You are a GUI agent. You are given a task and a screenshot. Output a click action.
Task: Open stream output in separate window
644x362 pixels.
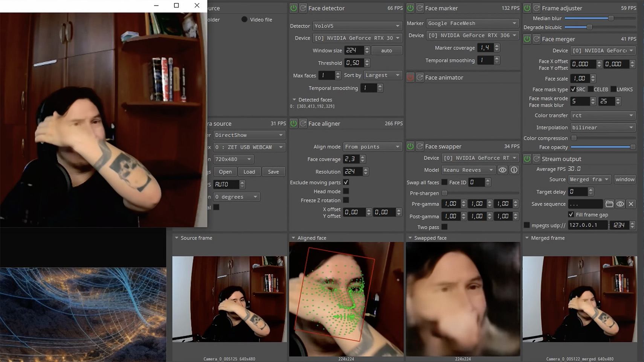(x=625, y=179)
